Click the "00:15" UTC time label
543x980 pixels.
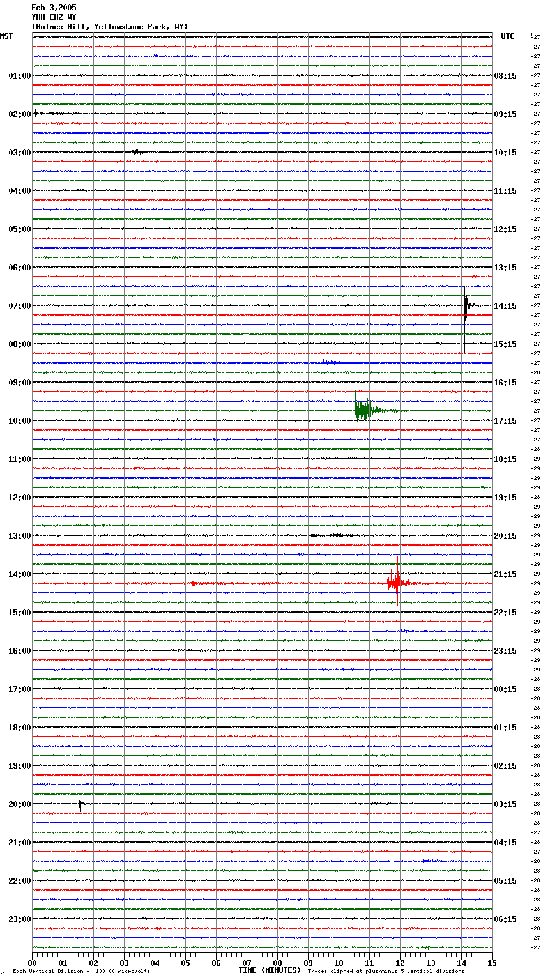pyautogui.click(x=505, y=689)
